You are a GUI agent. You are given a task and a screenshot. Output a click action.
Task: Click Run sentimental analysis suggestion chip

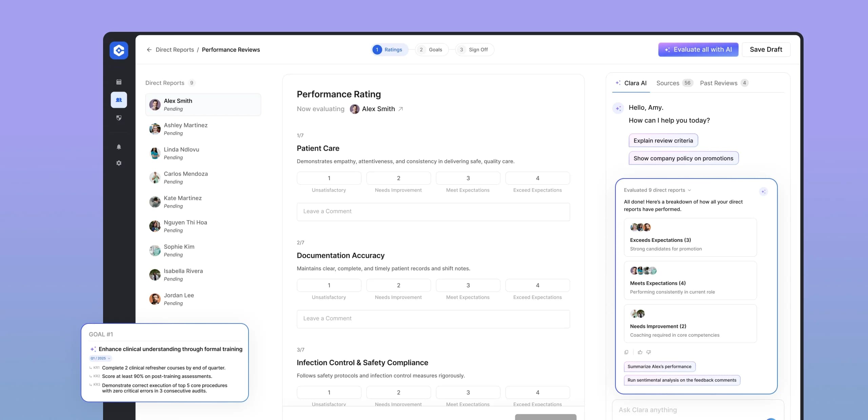click(682, 380)
